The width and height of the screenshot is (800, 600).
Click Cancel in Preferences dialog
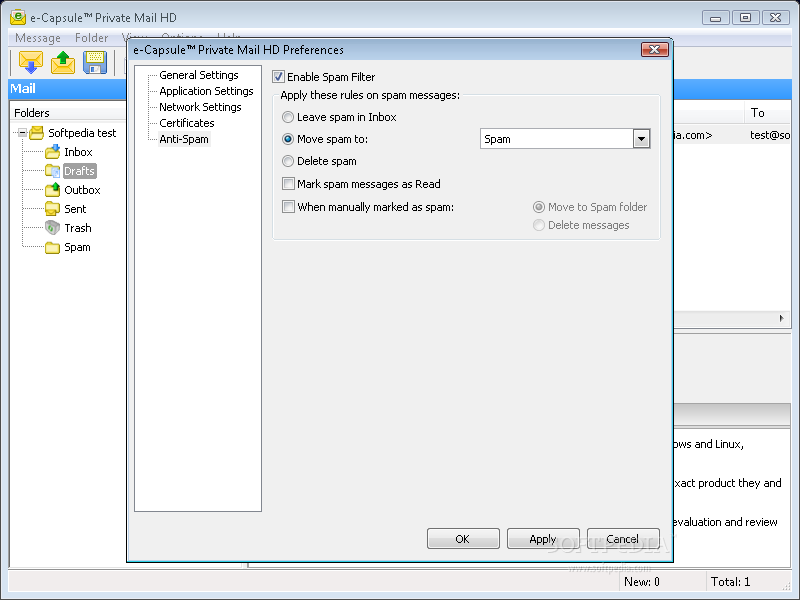coord(623,539)
